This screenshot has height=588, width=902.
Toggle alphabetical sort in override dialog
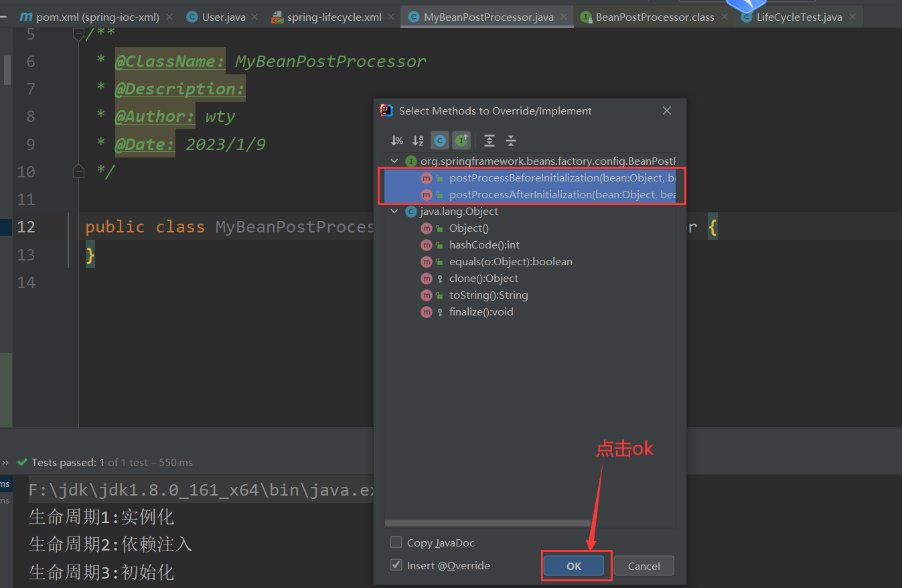418,141
